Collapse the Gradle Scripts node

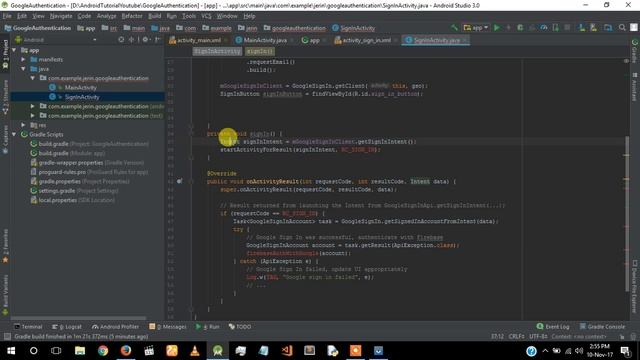[x=14, y=134]
